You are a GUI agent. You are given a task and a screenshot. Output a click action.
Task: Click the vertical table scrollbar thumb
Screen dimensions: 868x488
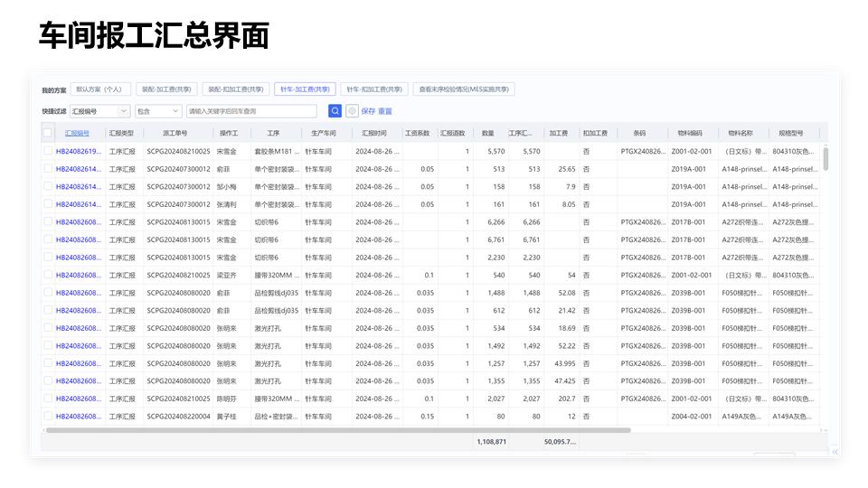(x=826, y=158)
